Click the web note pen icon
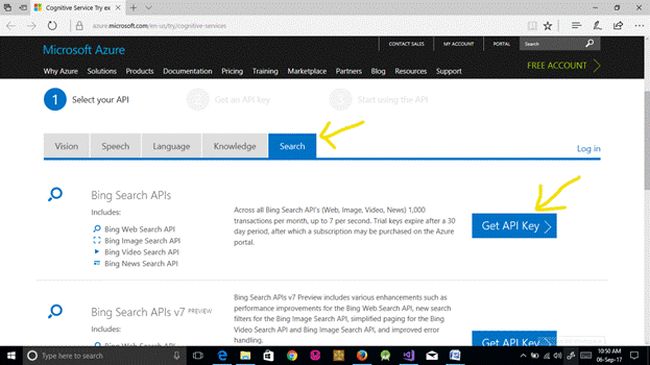The height and width of the screenshot is (365, 650). (x=597, y=26)
